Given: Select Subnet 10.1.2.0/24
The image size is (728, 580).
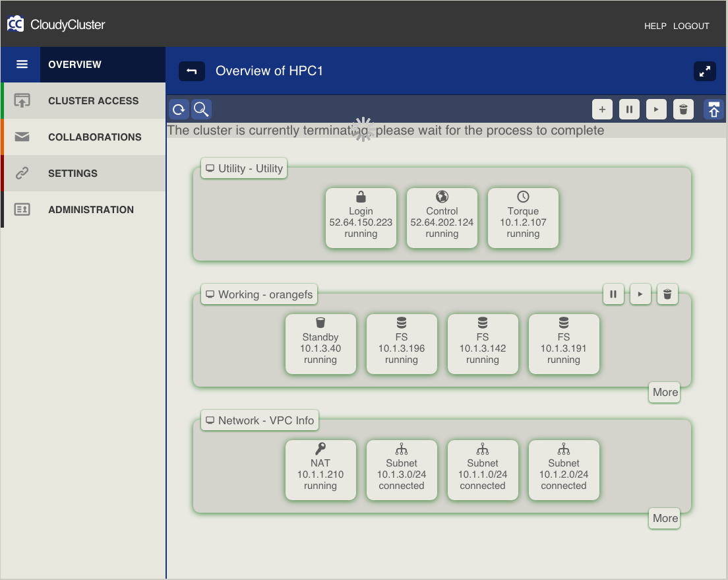Looking at the screenshot, I should (564, 469).
